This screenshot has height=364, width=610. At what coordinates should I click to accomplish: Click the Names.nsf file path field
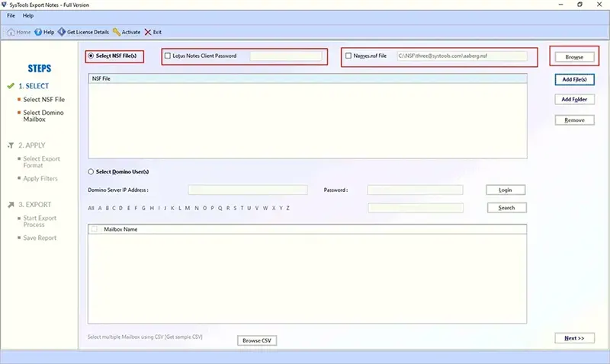[462, 56]
